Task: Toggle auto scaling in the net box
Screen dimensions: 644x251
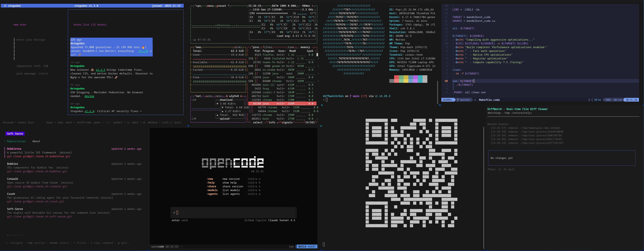Action: point(209,96)
